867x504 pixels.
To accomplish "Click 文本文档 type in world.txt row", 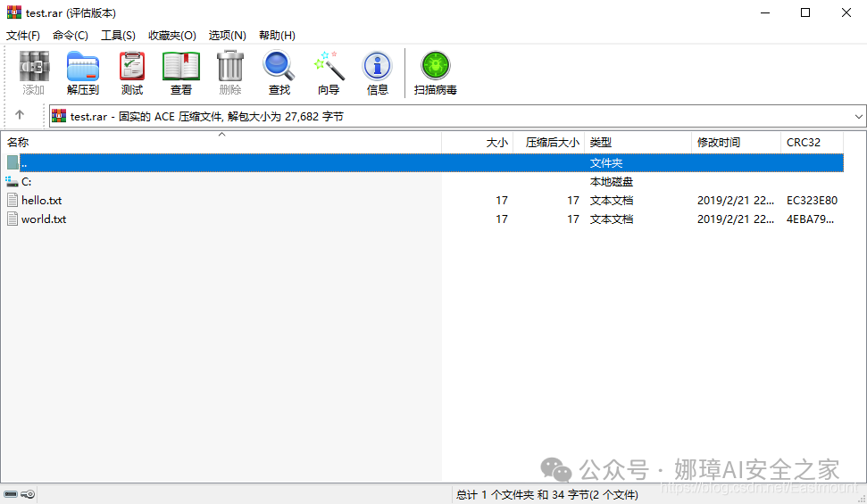I will click(612, 219).
